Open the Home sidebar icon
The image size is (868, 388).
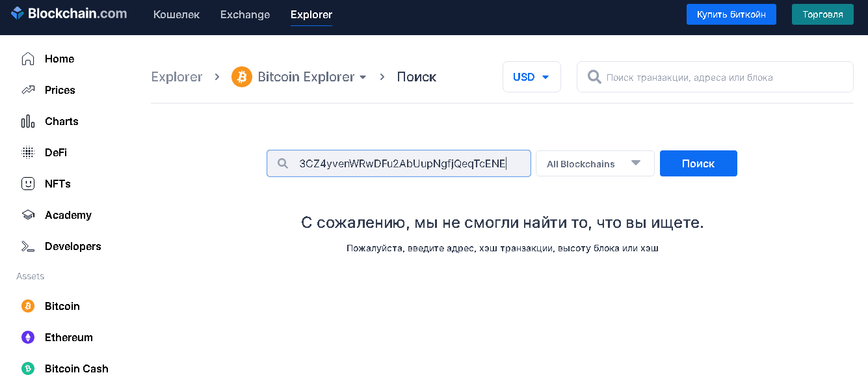[x=28, y=59]
